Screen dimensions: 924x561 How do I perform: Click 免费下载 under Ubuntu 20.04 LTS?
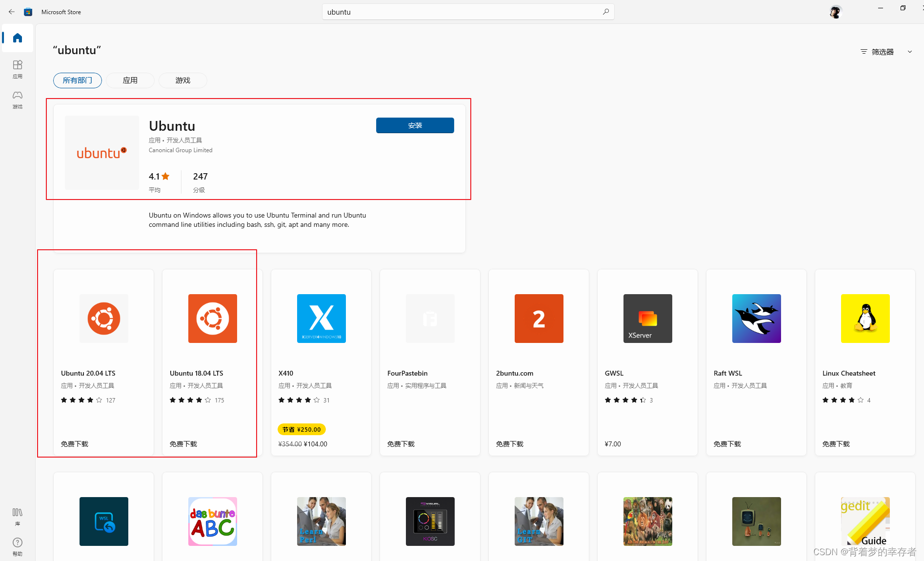[75, 444]
